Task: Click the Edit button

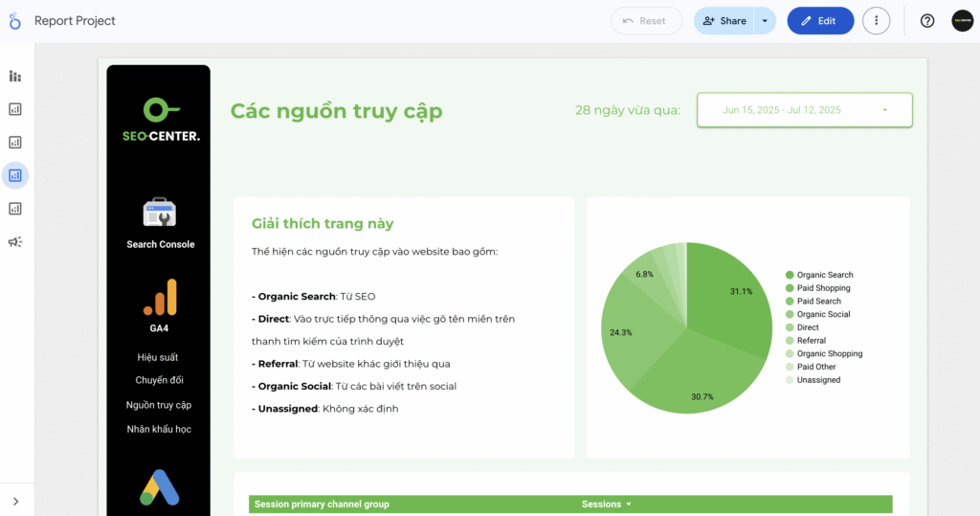Action: pos(820,21)
